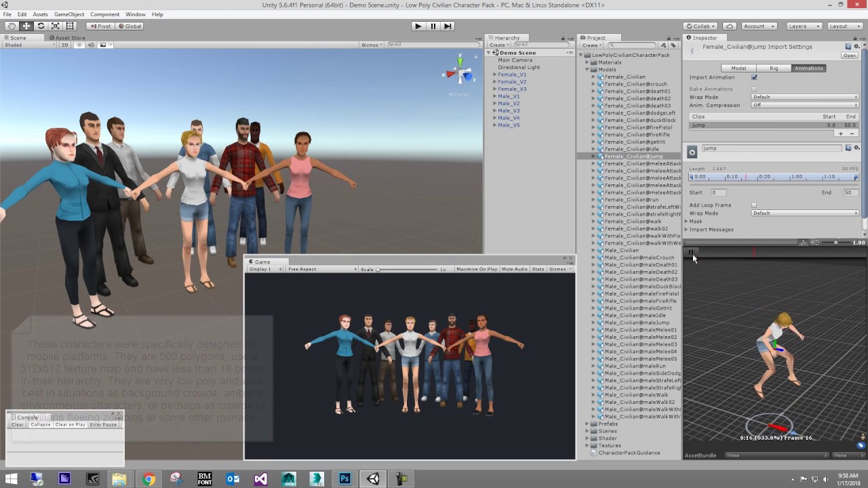
Task: Open the Shaded draw mode dropdown
Action: click(29, 45)
